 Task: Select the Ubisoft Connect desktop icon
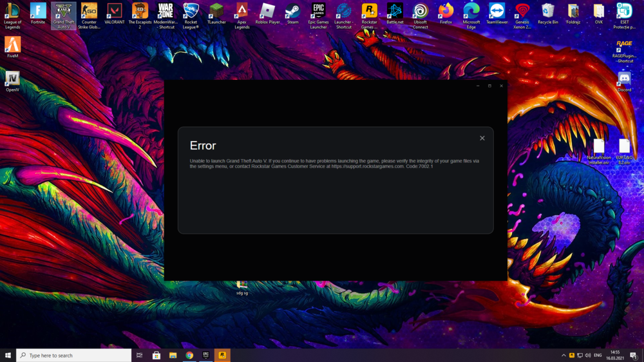[x=420, y=15]
